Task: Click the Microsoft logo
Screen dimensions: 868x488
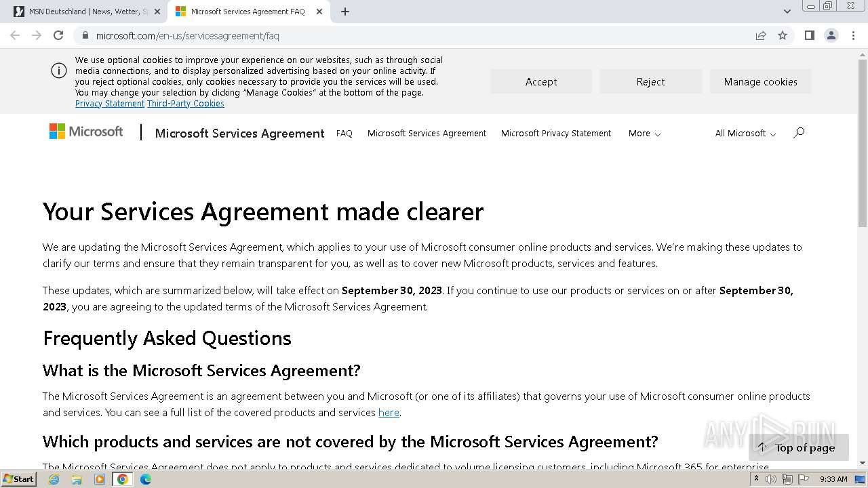Action: [x=86, y=131]
